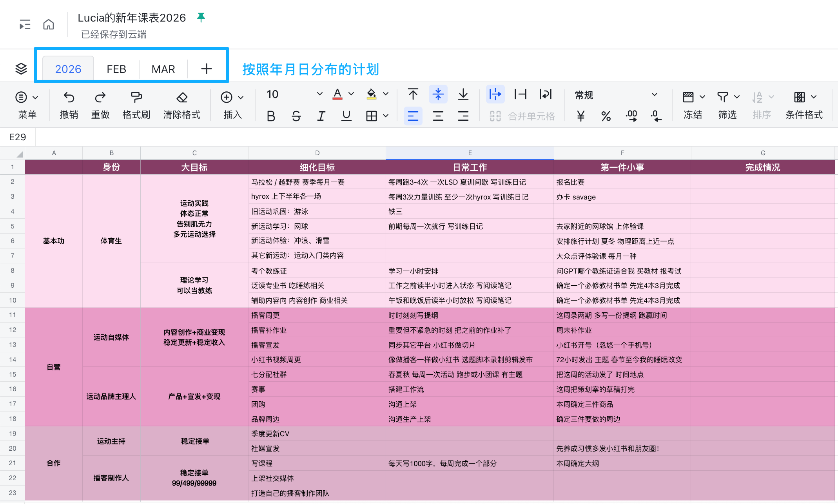Select the format painter (格式刷) tool
Viewport: 838px width, 504px height.
[136, 97]
